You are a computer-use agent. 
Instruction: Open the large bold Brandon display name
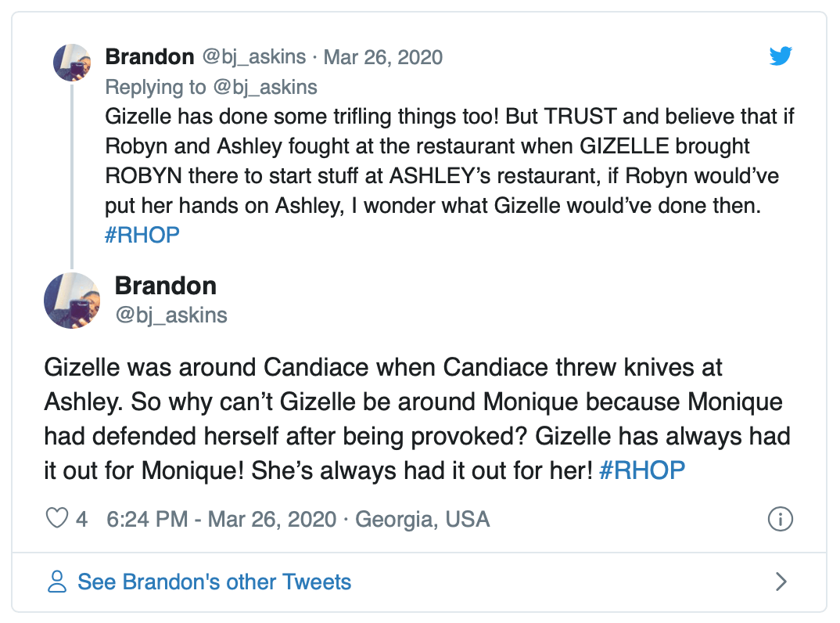coord(165,286)
